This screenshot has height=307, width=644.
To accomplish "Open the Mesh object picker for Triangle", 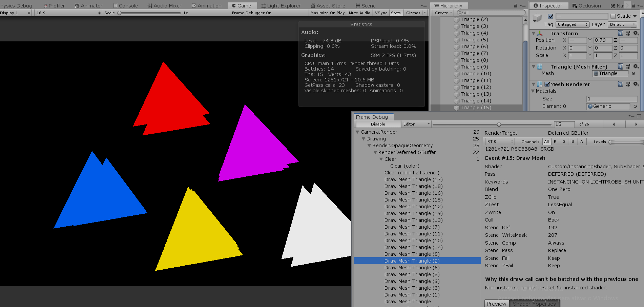I will (634, 73).
